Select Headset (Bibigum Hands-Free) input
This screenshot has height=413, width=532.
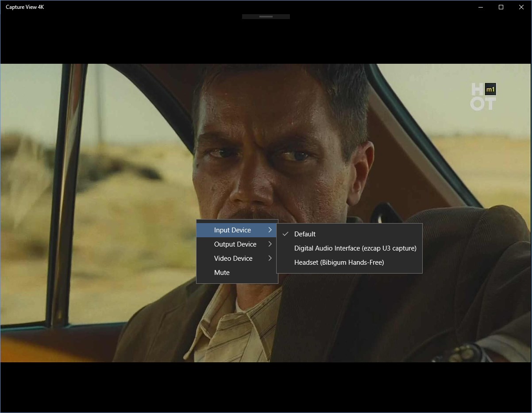349,262
